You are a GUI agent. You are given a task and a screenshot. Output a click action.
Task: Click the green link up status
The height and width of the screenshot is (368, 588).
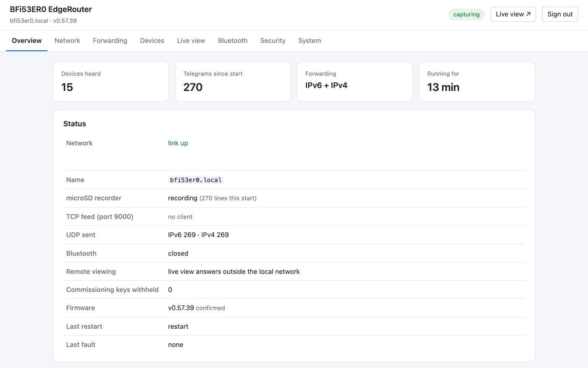tap(178, 143)
